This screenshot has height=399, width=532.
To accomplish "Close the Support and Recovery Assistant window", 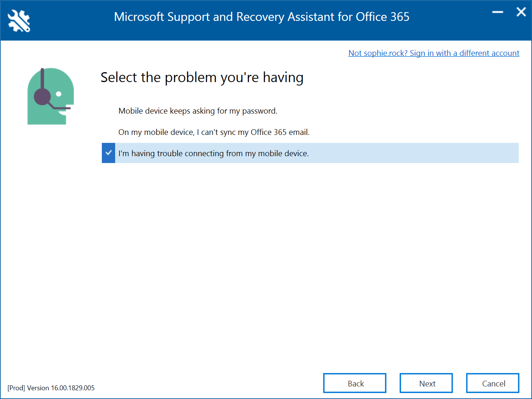I will [x=521, y=12].
